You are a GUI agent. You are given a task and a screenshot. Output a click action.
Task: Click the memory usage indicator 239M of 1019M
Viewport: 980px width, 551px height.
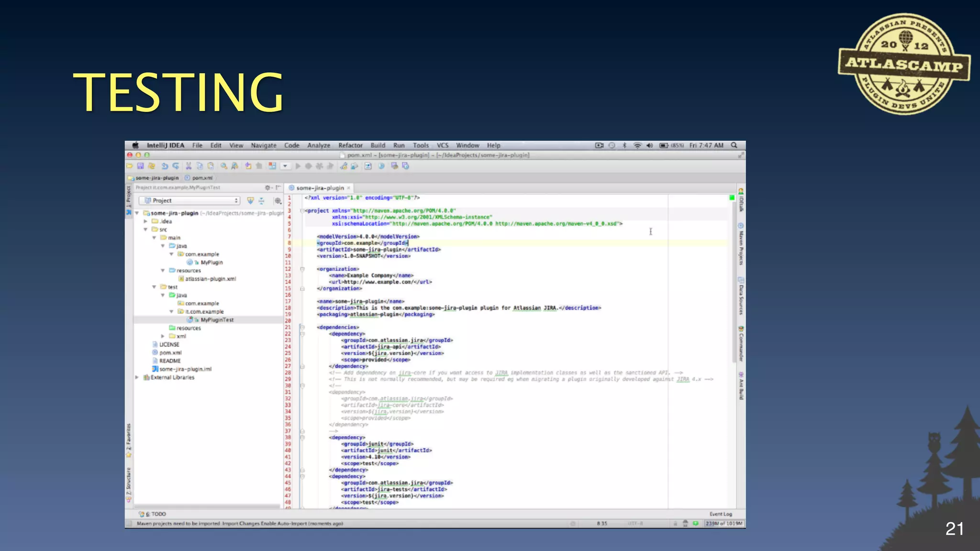point(724,524)
